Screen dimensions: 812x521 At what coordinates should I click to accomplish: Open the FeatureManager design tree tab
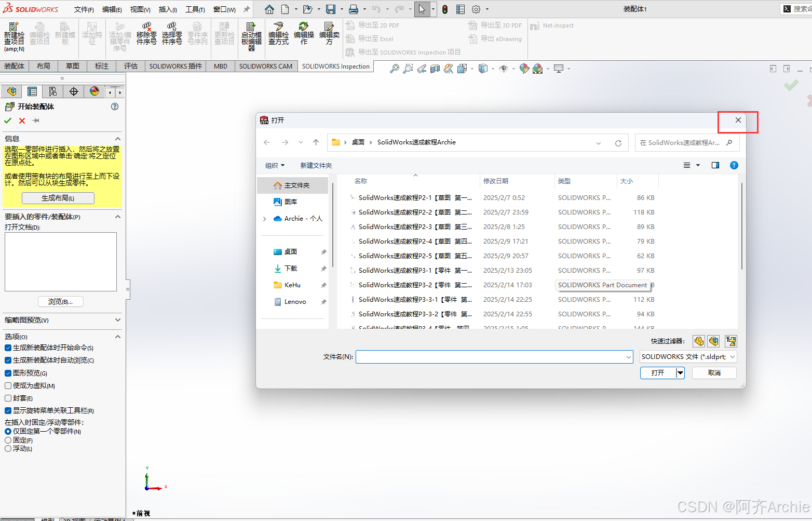(x=11, y=91)
